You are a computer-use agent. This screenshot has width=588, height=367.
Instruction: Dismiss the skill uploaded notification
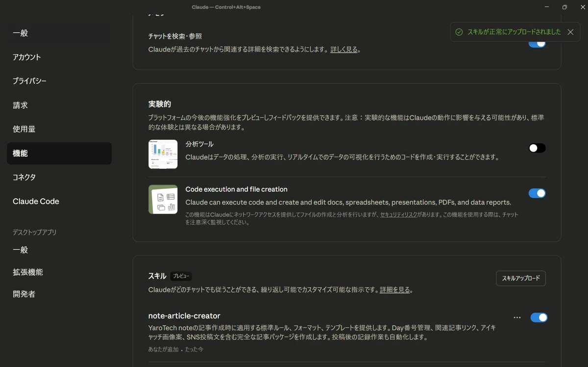tap(570, 32)
